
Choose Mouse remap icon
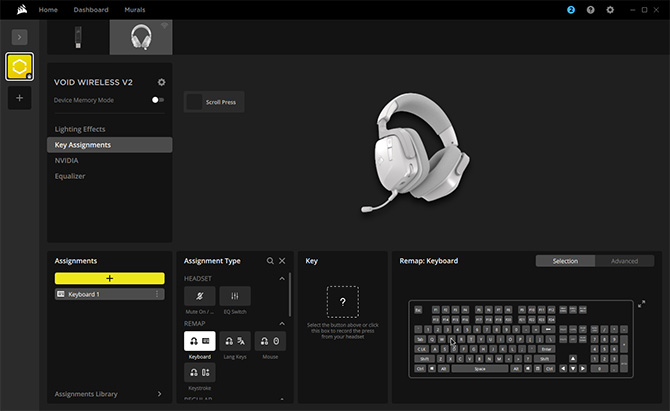270,341
